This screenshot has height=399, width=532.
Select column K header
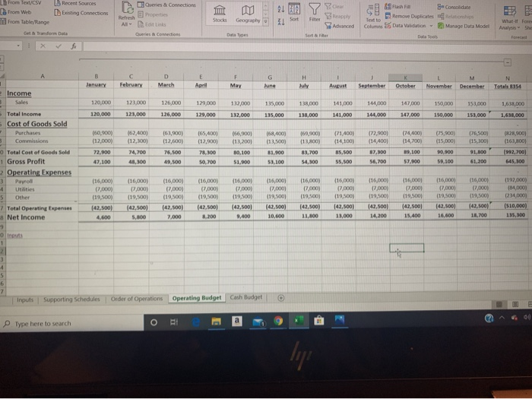click(405, 78)
